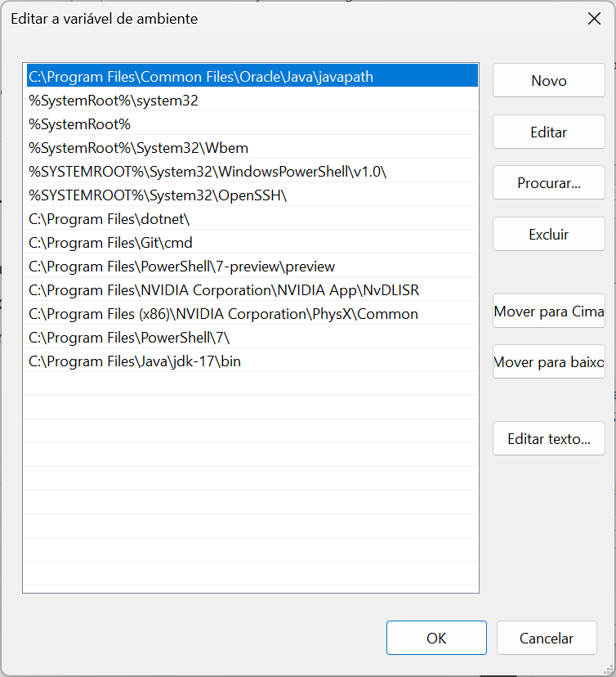Select the jdk-17\bin path entry
The image size is (616, 677).
[x=135, y=361]
